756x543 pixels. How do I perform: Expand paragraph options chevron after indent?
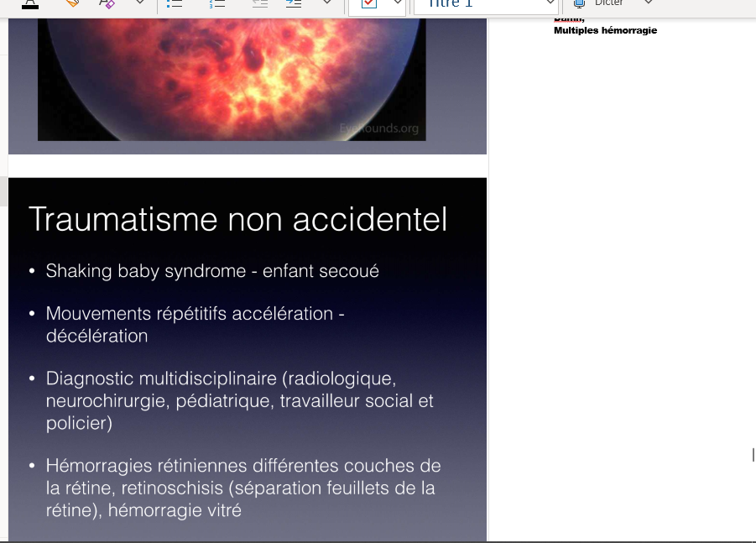pos(327,3)
